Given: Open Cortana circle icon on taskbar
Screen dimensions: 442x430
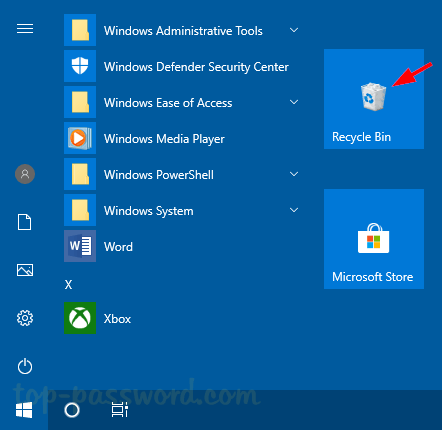Looking at the screenshot, I should tap(72, 410).
